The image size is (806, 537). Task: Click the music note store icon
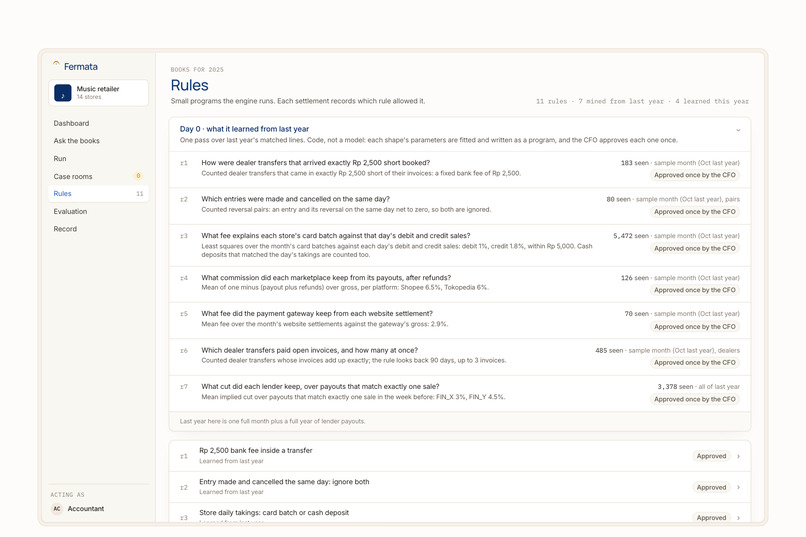click(x=63, y=93)
